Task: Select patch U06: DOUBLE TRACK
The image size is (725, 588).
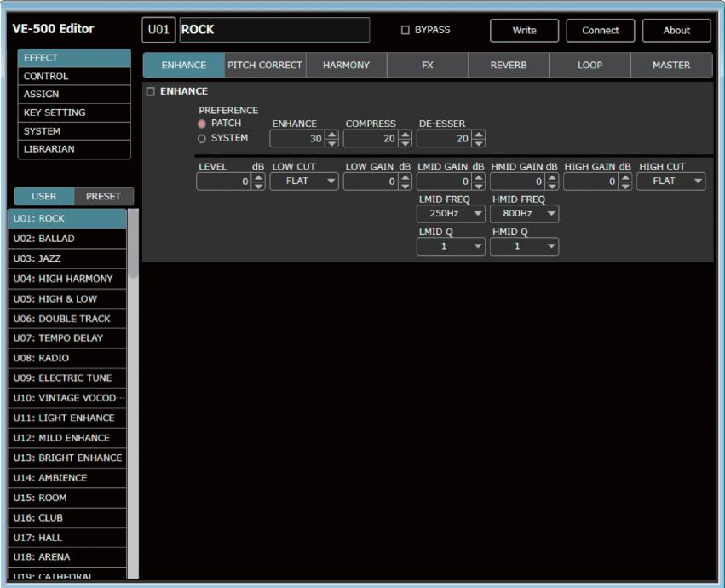Action: coord(67,319)
